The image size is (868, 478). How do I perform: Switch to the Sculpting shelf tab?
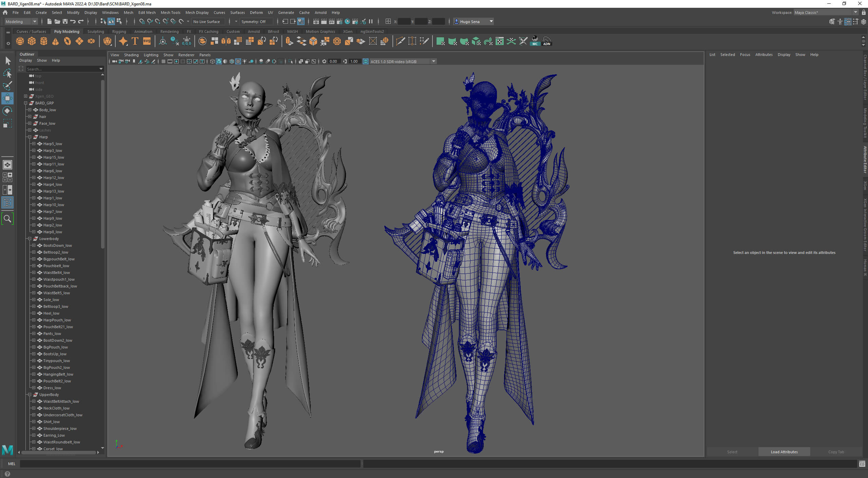click(96, 32)
